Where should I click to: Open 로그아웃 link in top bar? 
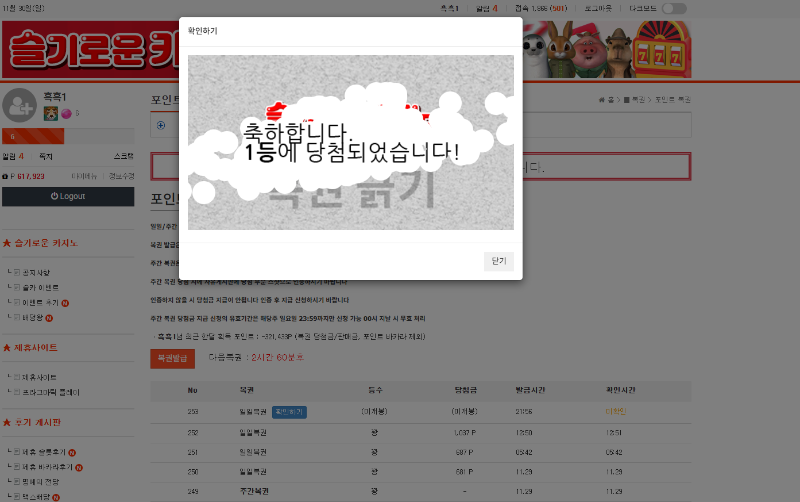pos(597,9)
